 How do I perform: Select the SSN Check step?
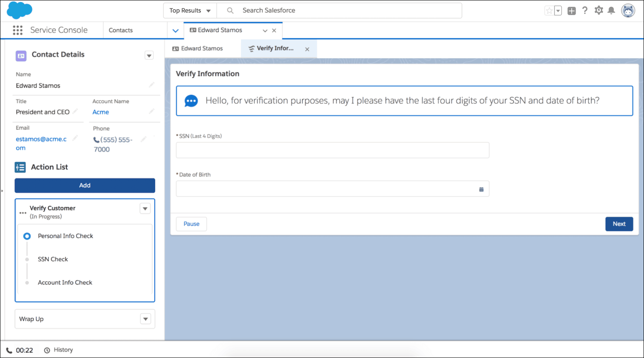click(x=53, y=260)
